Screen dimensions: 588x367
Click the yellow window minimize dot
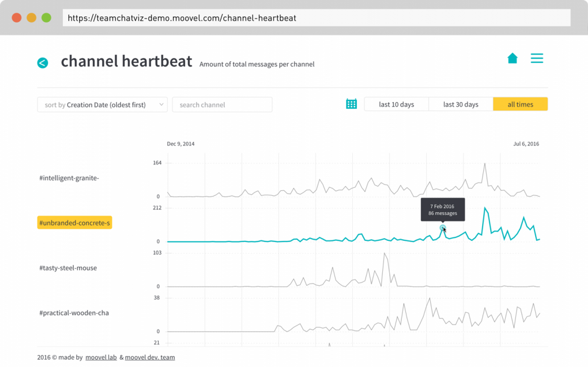tap(32, 18)
